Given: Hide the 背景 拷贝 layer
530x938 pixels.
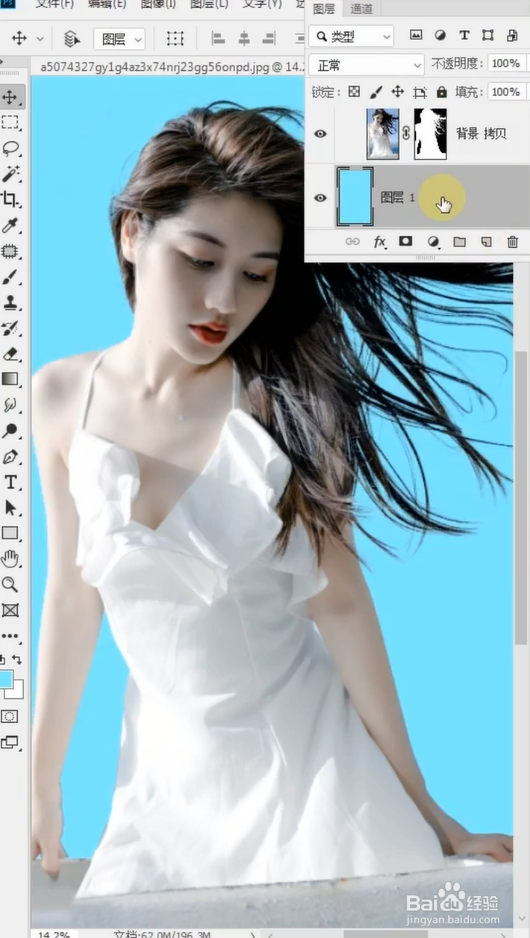Looking at the screenshot, I should pyautogui.click(x=321, y=133).
